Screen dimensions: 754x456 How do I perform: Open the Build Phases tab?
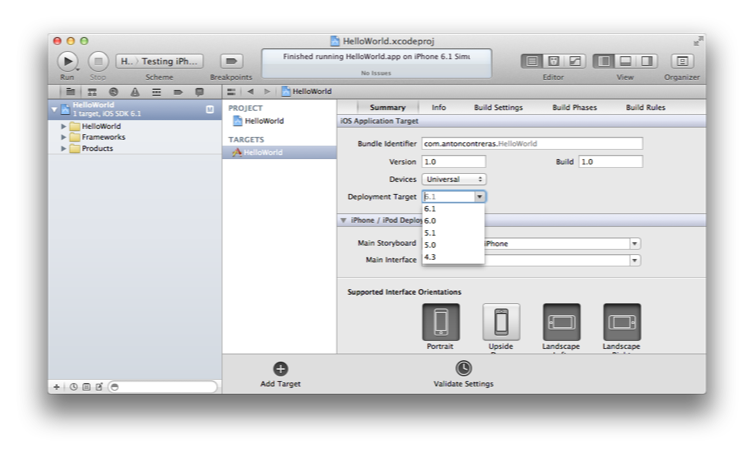[x=573, y=107]
